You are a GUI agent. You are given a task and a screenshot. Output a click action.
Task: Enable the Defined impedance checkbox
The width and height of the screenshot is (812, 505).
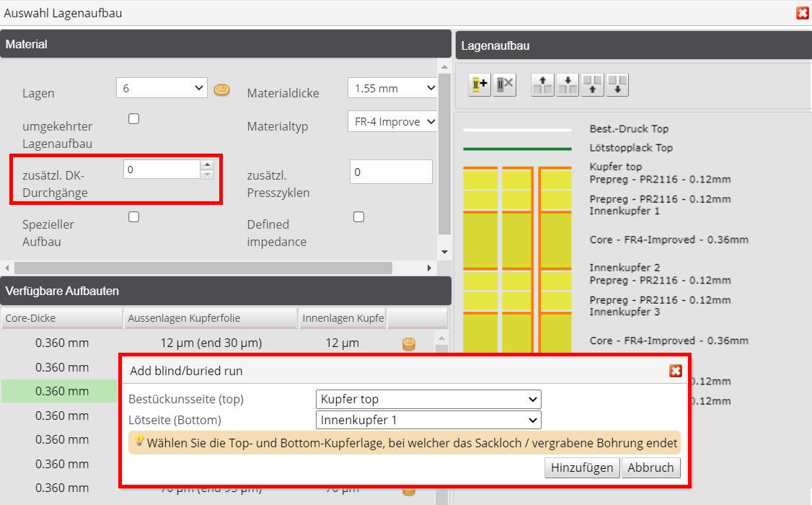pos(358,216)
